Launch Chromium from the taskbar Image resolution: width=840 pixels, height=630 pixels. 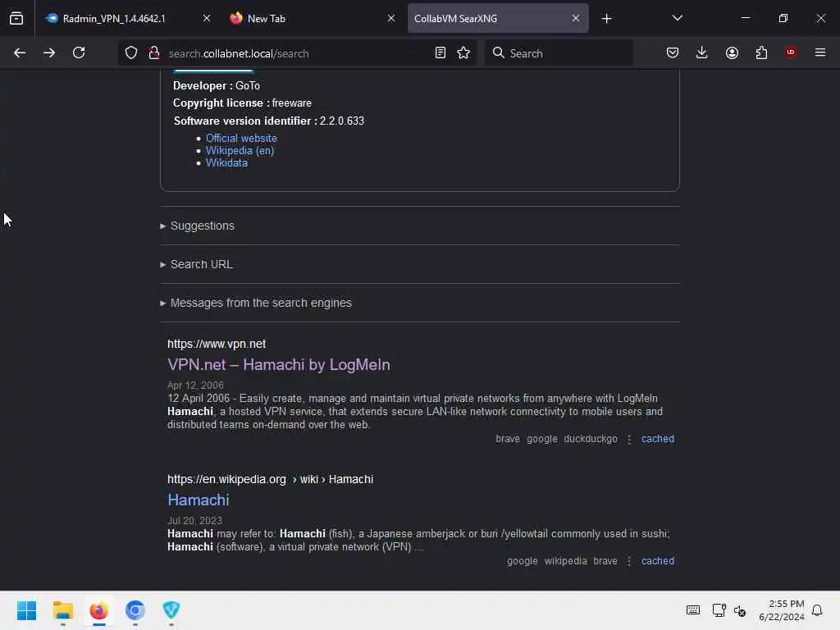pyautogui.click(x=135, y=610)
